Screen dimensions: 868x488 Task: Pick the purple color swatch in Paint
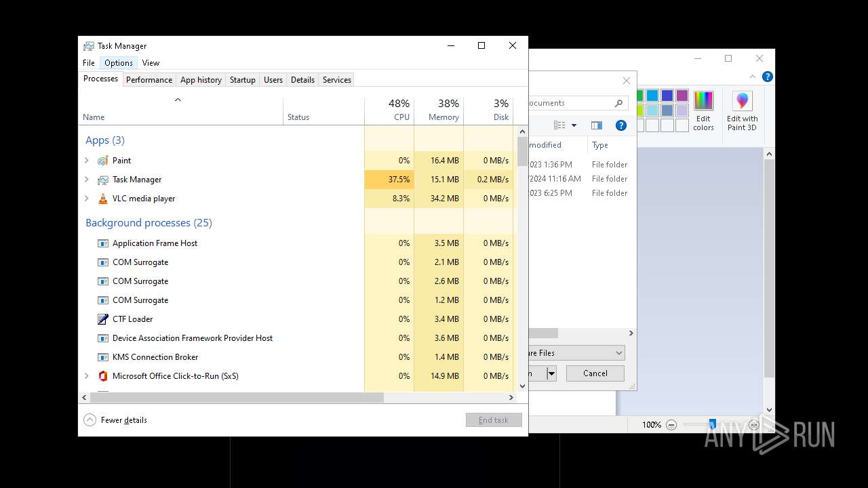[x=682, y=96]
